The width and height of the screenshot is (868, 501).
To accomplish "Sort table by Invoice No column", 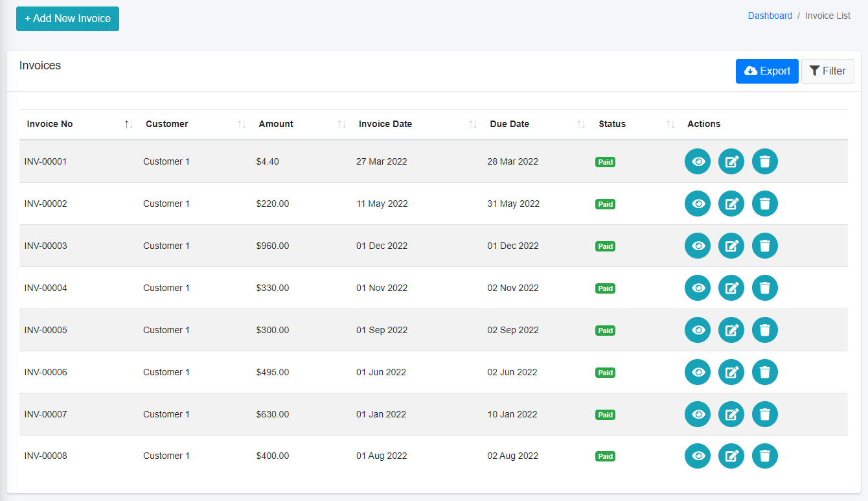I will click(x=50, y=124).
